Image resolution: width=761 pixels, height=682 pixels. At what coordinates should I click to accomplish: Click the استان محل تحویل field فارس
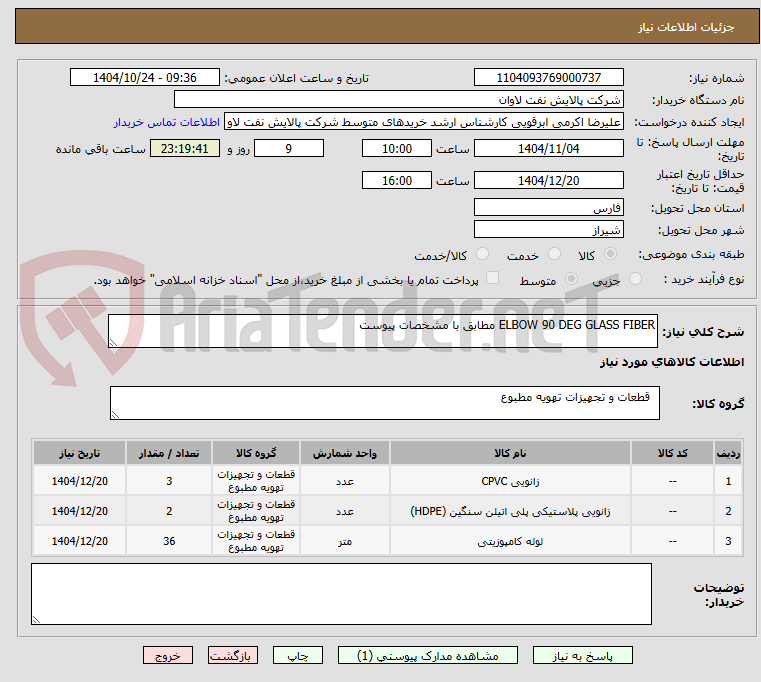548,207
